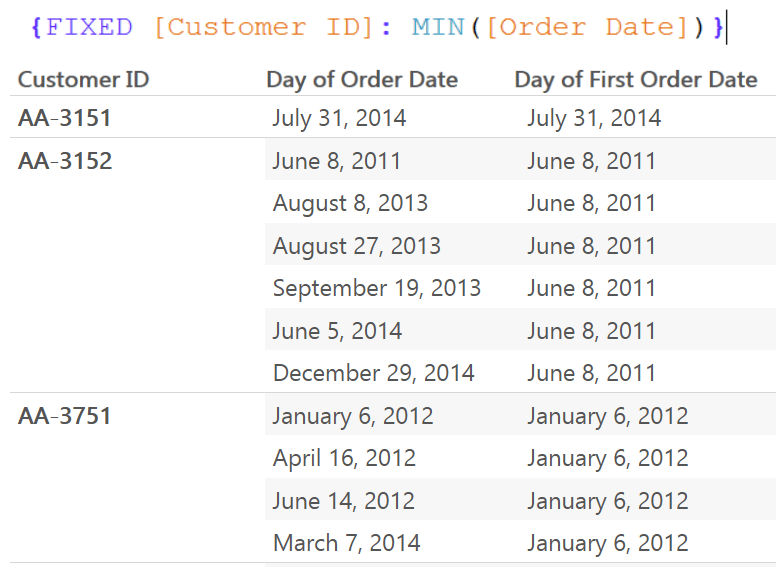Select the June 5, 2014 cell
Image resolution: width=776 pixels, height=569 pixels.
pos(337,331)
